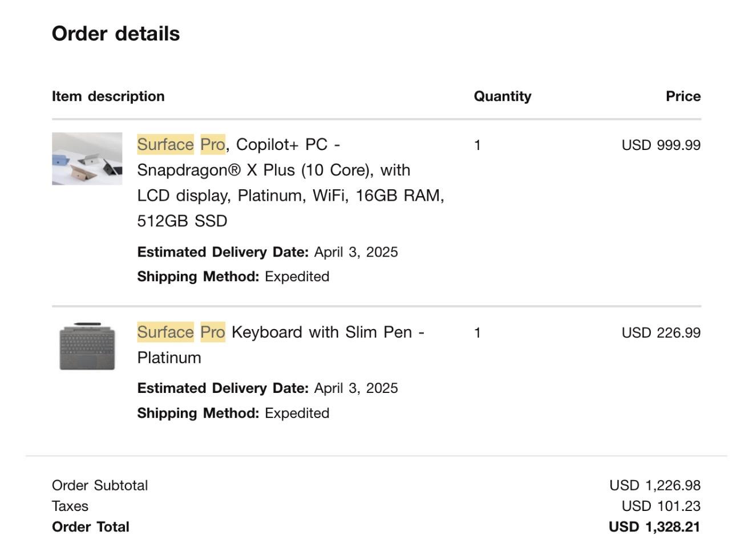Click the Order Subtotal amount USD 1,226.98
This screenshot has width=753, height=560.
coord(654,485)
